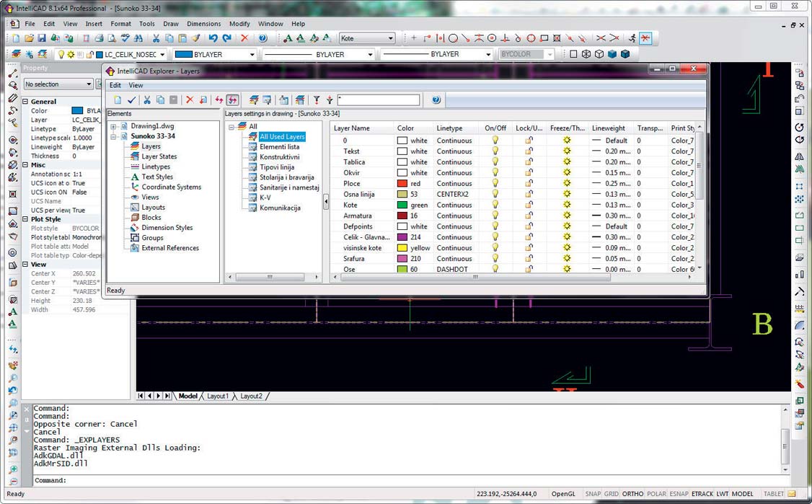Click the Save floppy disk icon
Viewport: 812px width, 504px height.
click(x=42, y=38)
